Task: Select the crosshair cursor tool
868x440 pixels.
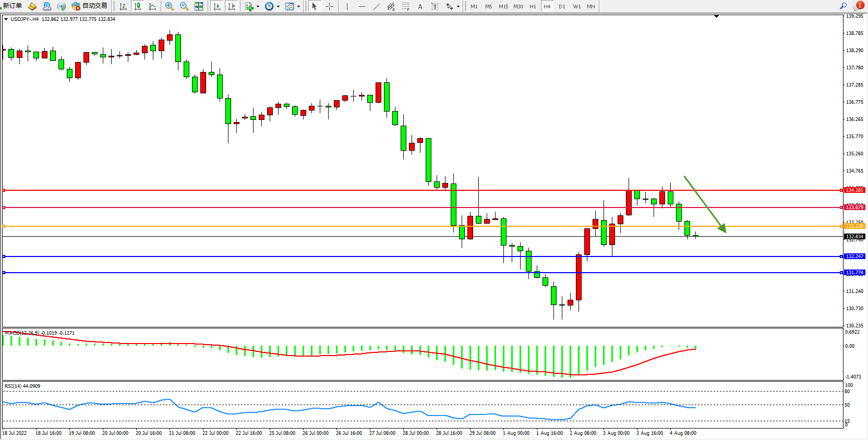Action: (329, 6)
